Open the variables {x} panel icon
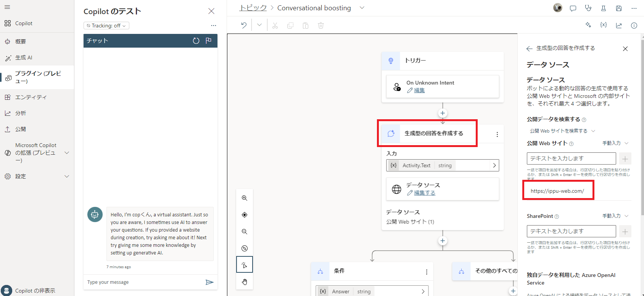 point(603,25)
